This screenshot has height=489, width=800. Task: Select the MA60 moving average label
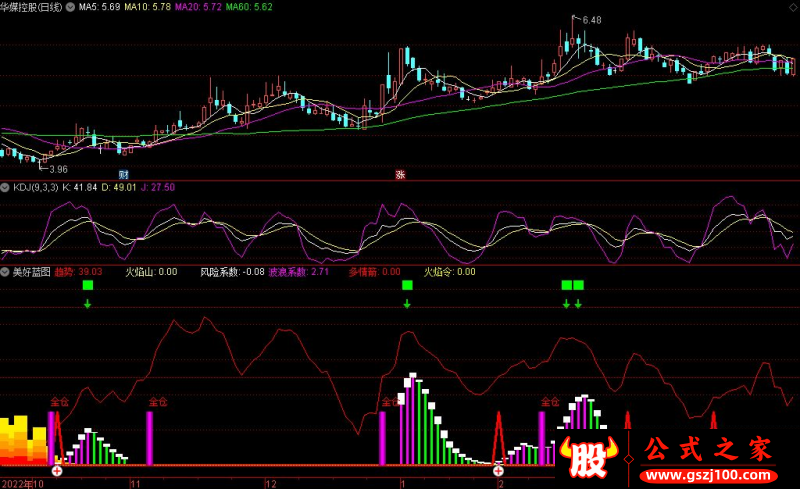click(x=248, y=7)
